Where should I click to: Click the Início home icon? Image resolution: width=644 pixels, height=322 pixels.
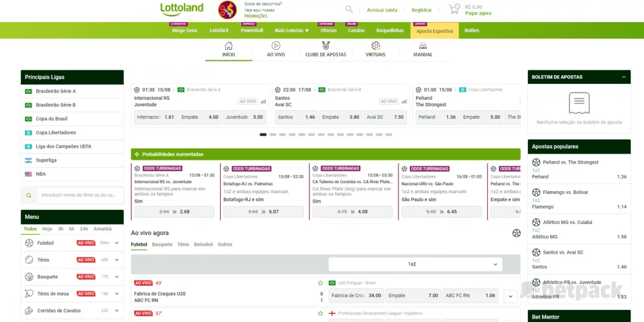tap(229, 46)
